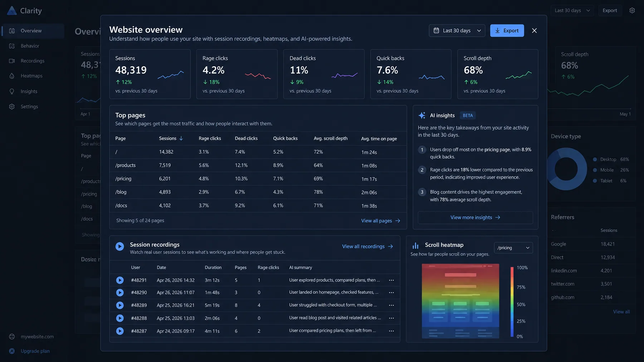Open the settings gear in background header

pyautogui.click(x=632, y=10)
